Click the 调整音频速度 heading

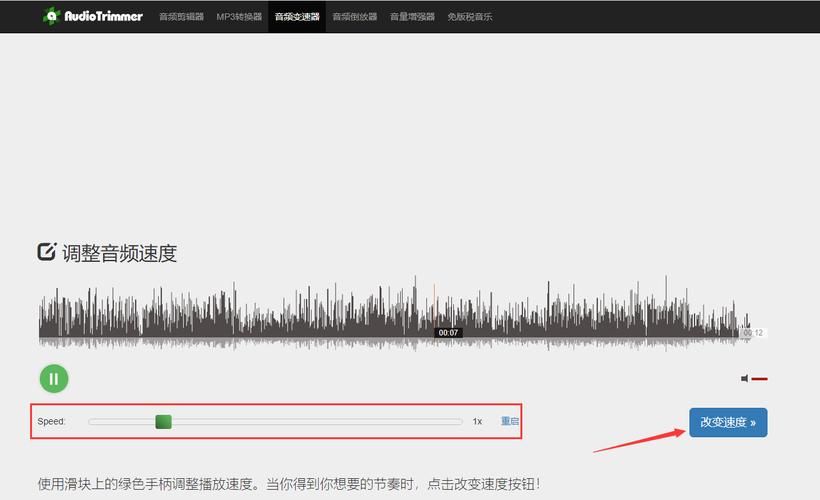coord(119,253)
